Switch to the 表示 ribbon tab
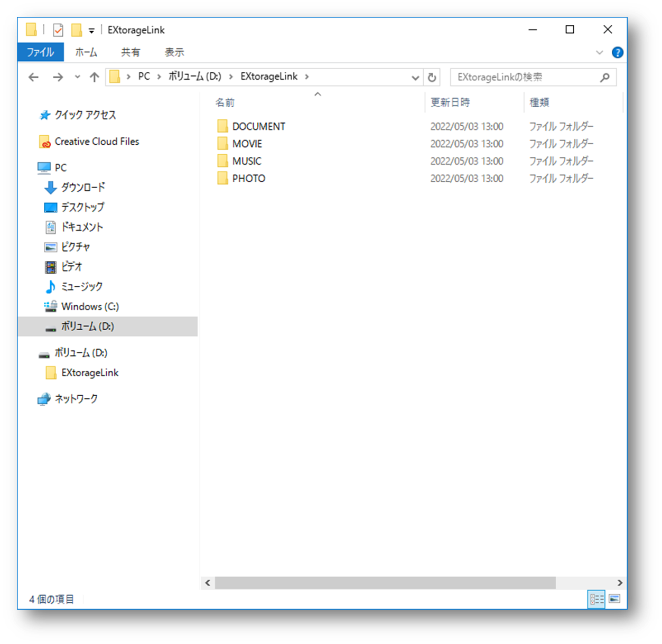662x644 pixels. tap(174, 52)
